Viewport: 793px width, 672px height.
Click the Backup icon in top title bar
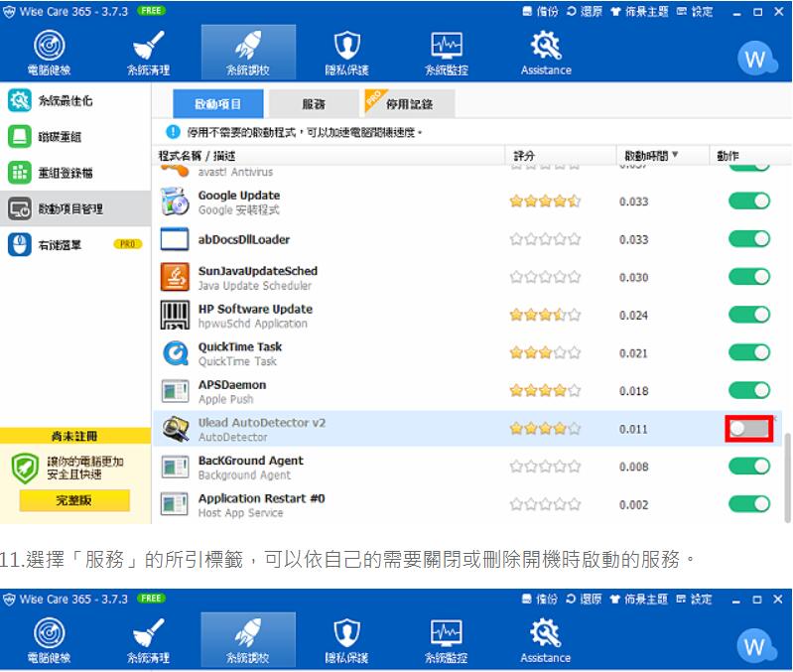point(540,11)
